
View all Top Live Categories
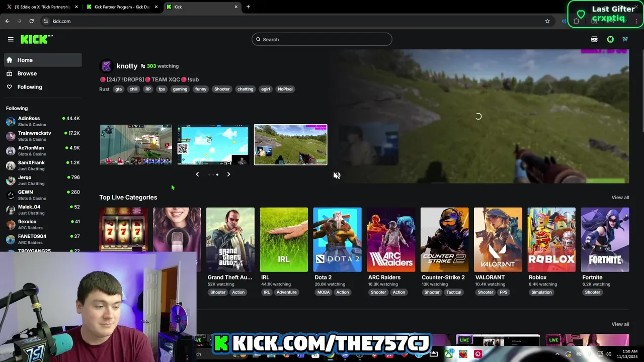pyautogui.click(x=620, y=198)
